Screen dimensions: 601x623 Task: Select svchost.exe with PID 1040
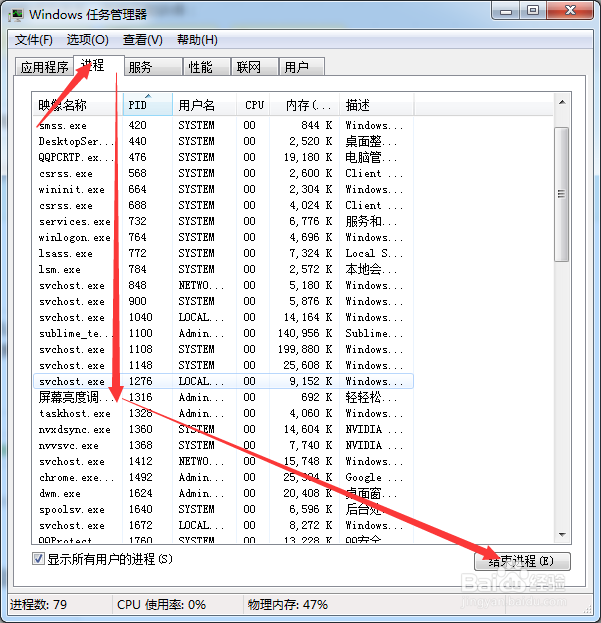click(223, 317)
